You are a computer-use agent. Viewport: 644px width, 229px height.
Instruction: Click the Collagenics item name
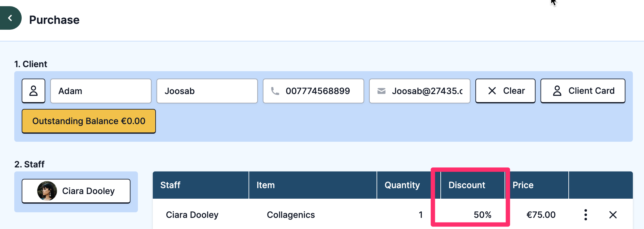pyautogui.click(x=291, y=215)
